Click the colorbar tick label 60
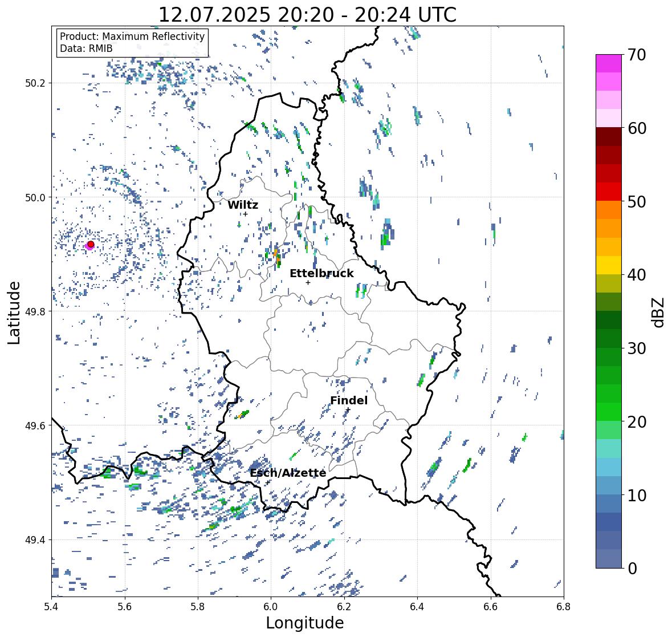672x637 pixels. tap(637, 128)
